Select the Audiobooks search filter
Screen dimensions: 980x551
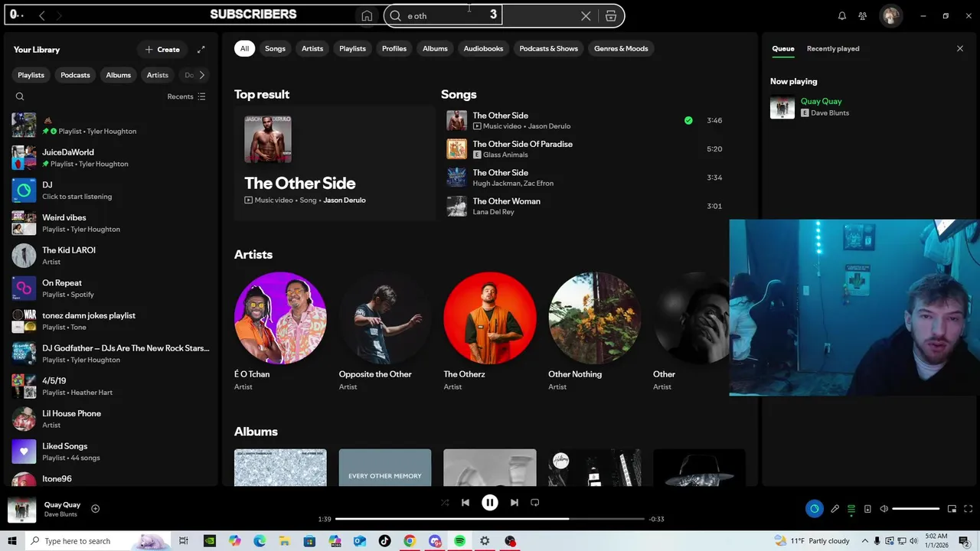[x=483, y=48]
